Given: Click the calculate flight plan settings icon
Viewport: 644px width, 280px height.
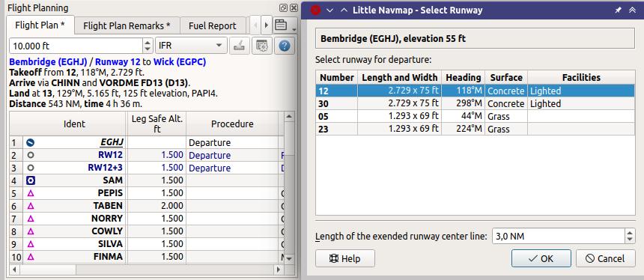Looking at the screenshot, I should click(x=261, y=46).
